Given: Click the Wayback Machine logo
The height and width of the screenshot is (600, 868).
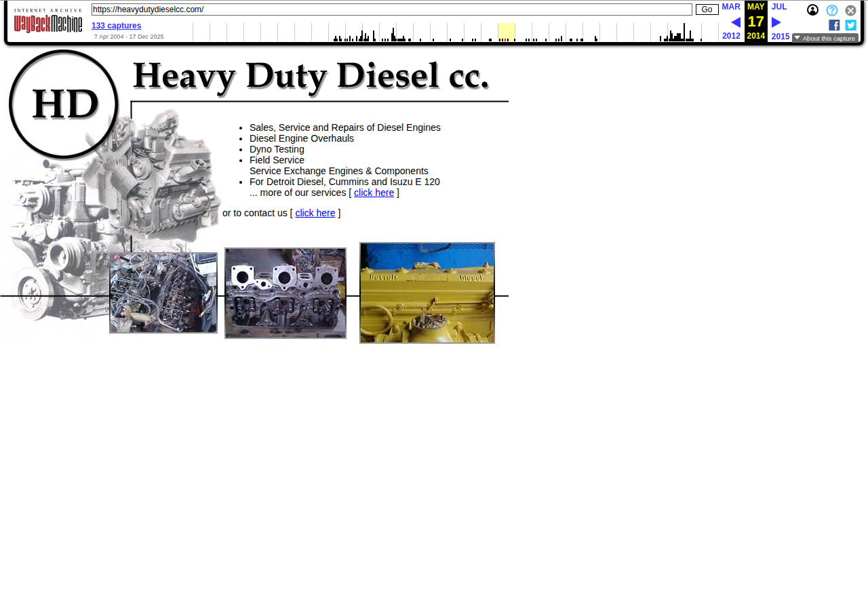Looking at the screenshot, I should click(47, 22).
